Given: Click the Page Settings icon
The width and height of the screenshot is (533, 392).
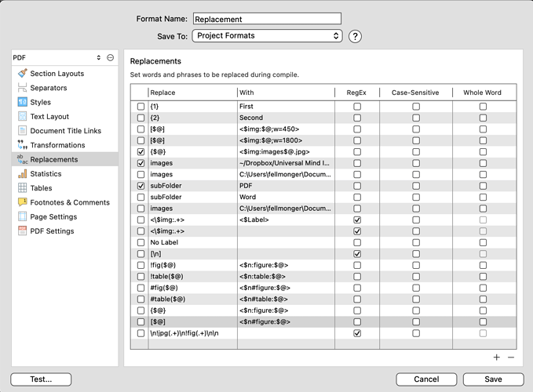Looking at the screenshot, I should [22, 216].
